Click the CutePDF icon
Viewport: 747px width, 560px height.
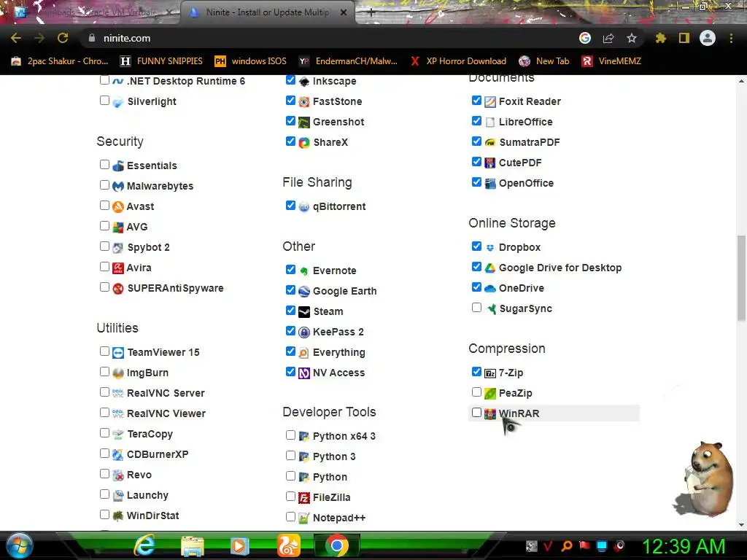490,163
